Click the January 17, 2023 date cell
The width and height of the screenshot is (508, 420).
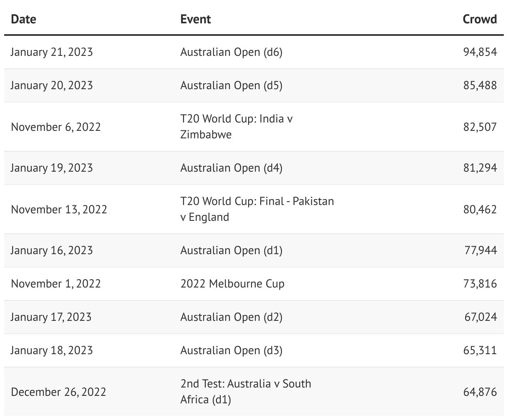pos(51,317)
